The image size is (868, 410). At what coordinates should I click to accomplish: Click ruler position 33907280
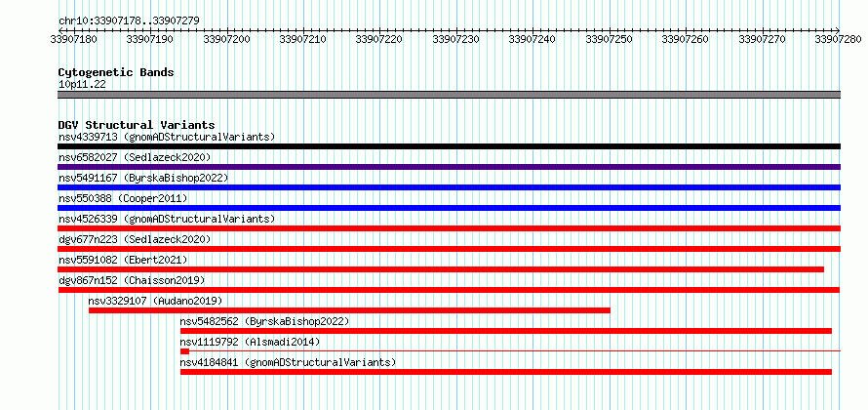click(x=839, y=39)
